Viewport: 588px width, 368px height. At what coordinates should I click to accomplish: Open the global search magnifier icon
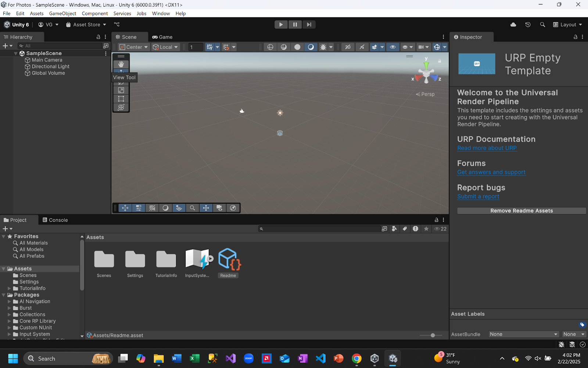pyautogui.click(x=542, y=25)
